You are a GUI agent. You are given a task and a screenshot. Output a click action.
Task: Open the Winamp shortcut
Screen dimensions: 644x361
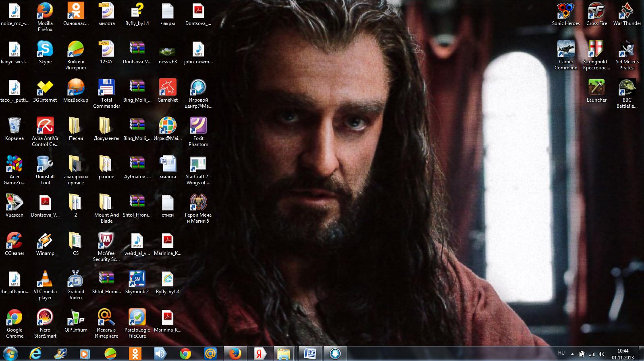(45, 244)
